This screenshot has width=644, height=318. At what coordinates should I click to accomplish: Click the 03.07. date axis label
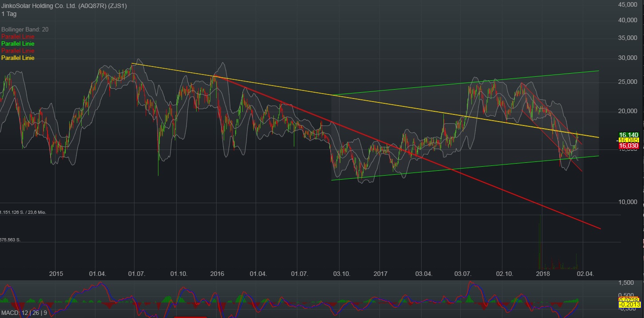tap(463, 274)
